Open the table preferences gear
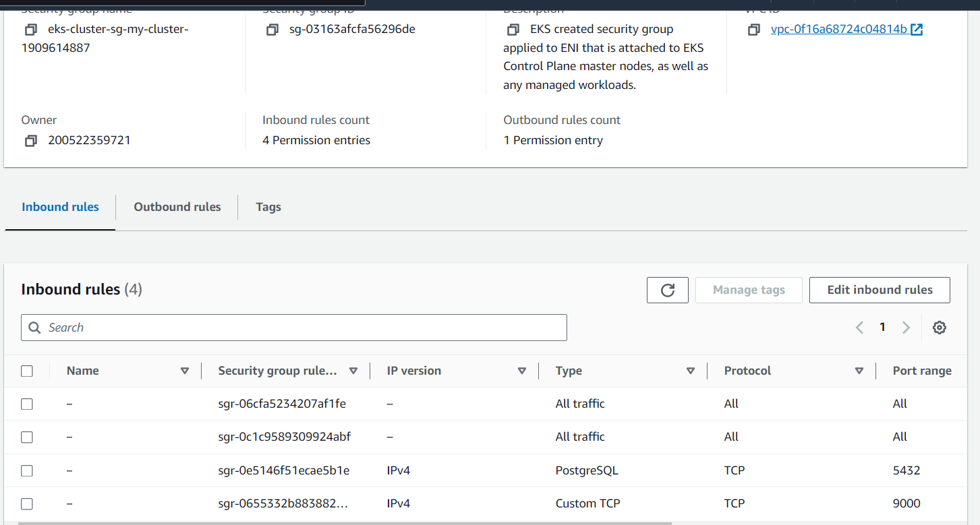The height and width of the screenshot is (525, 980). [x=940, y=327]
